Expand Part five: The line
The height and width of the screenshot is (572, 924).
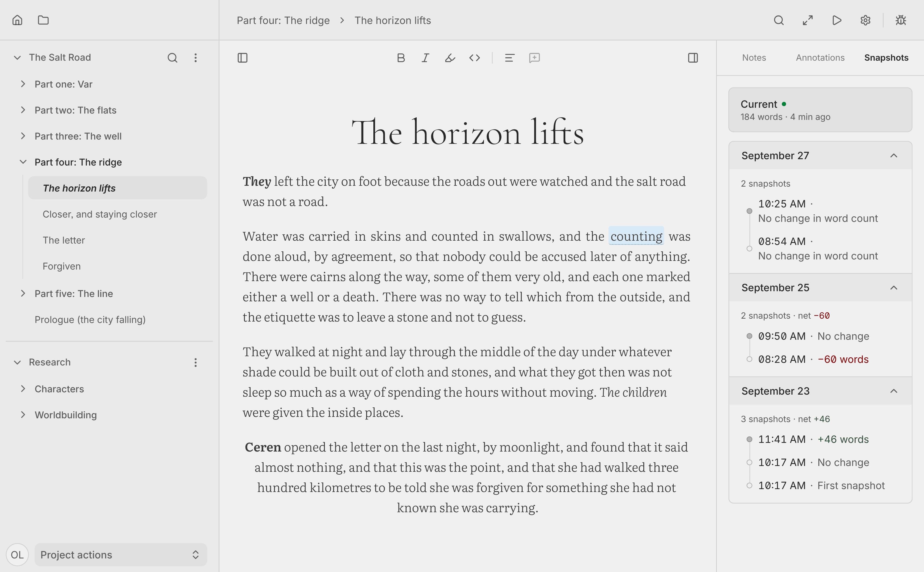point(23,294)
